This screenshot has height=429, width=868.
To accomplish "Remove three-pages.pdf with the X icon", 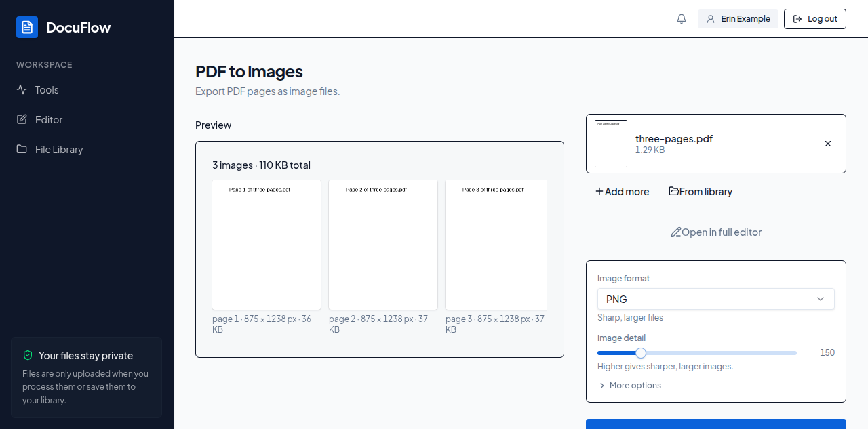I will 828,144.
